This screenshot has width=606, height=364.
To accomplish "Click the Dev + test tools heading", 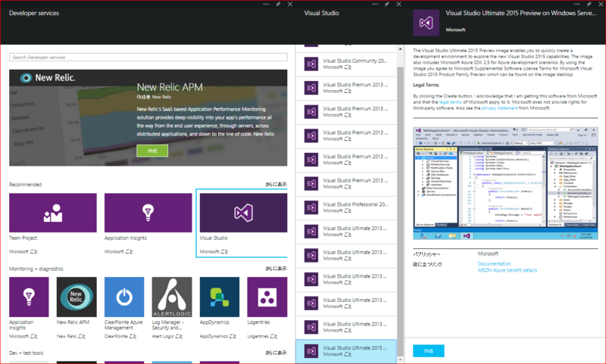I will 27,353.
